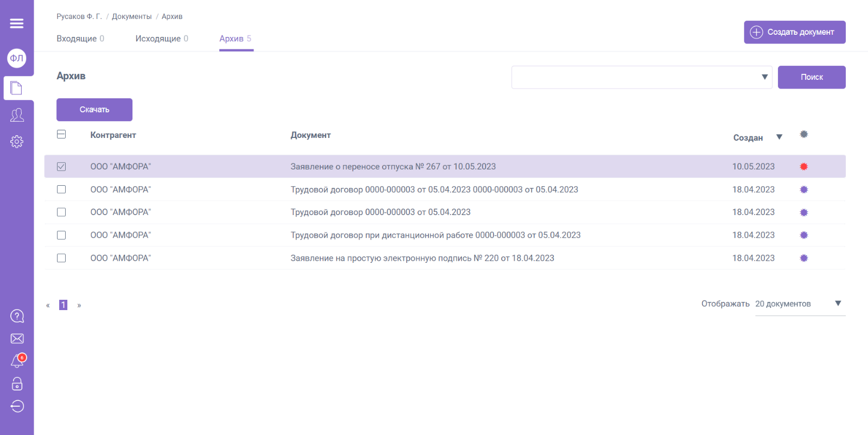Check the Заявление на простую электронную подпись row
This screenshot has width=868, height=435.
(61, 258)
